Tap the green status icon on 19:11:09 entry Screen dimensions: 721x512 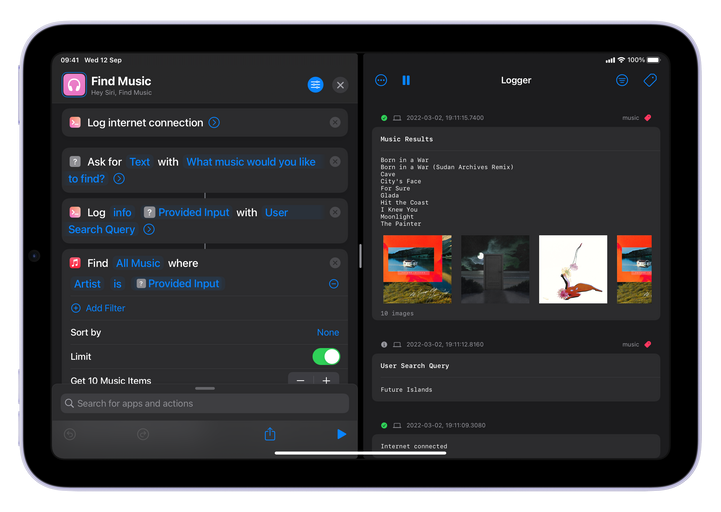tap(384, 426)
